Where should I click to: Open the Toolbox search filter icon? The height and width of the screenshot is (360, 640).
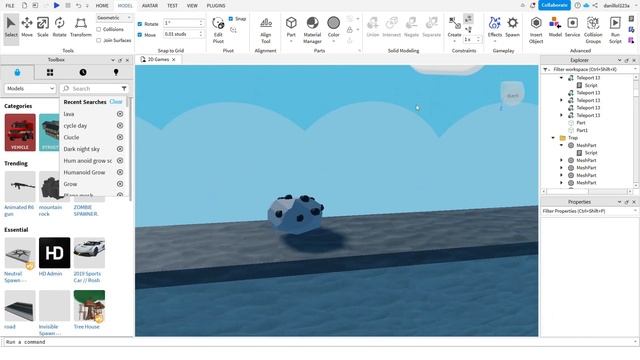point(124,89)
